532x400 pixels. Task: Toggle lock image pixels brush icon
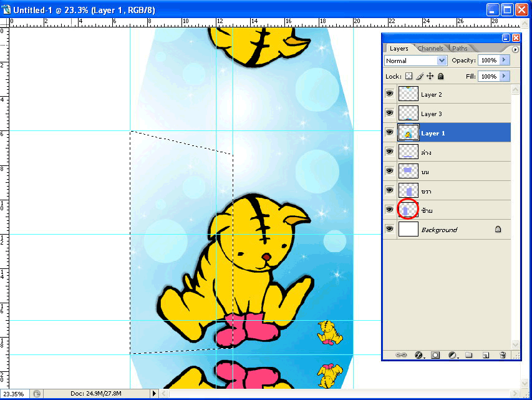(420, 76)
